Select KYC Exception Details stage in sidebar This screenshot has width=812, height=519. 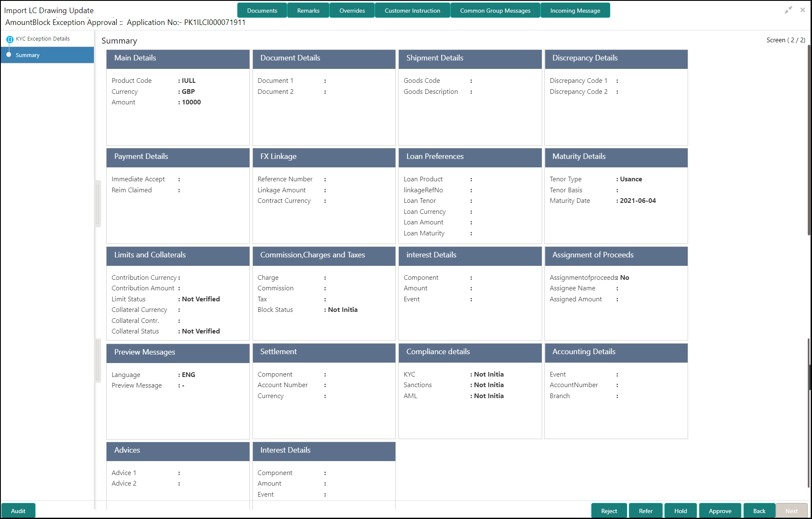[x=42, y=38]
